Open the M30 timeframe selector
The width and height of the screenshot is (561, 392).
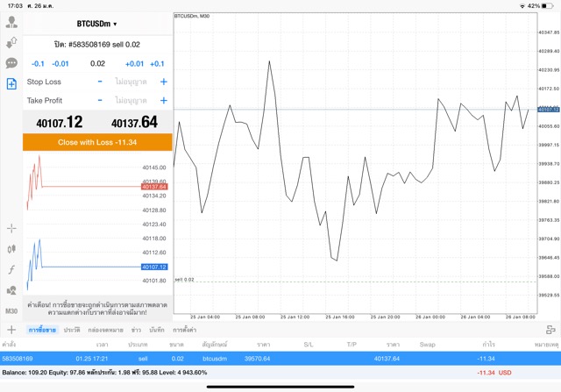(11, 310)
